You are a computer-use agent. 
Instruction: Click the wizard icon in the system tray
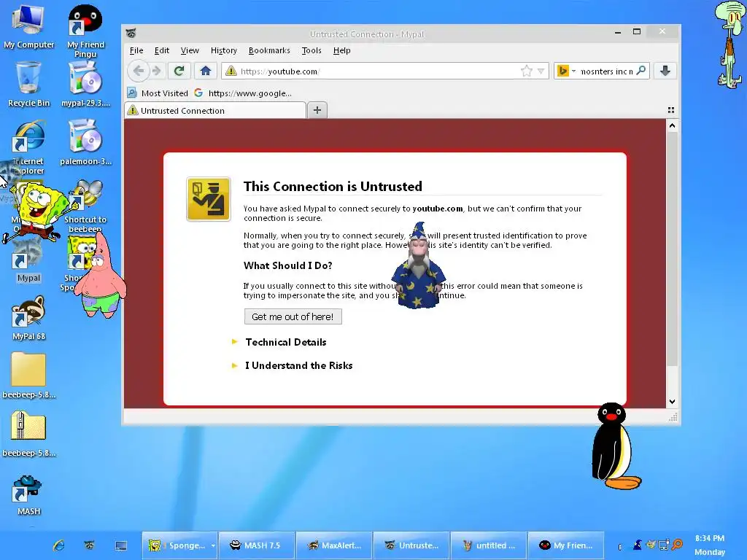637,544
